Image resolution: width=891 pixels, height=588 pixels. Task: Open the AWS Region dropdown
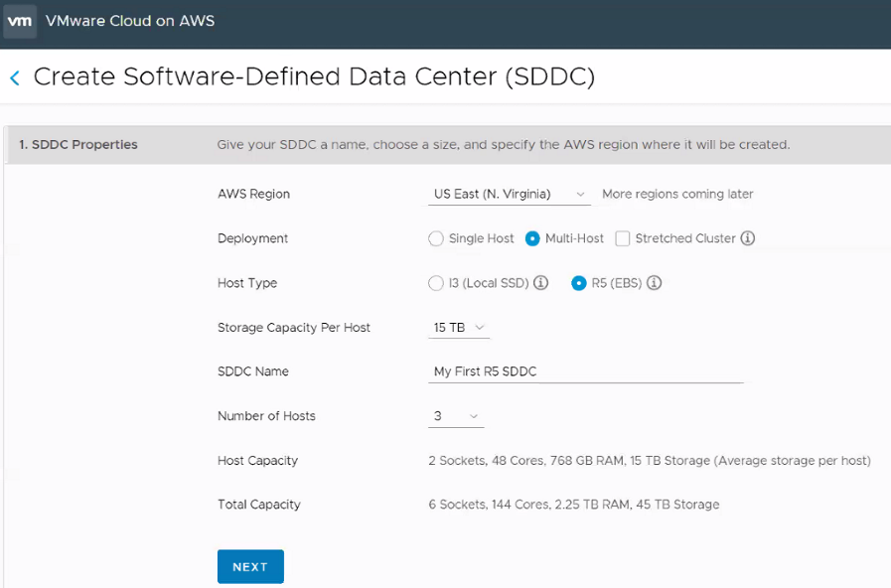tap(510, 195)
